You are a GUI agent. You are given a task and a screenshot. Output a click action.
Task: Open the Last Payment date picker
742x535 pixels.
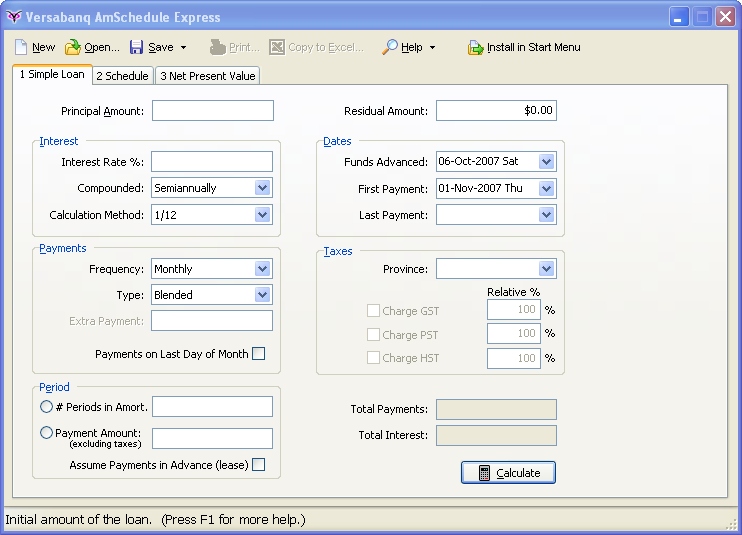pos(547,215)
